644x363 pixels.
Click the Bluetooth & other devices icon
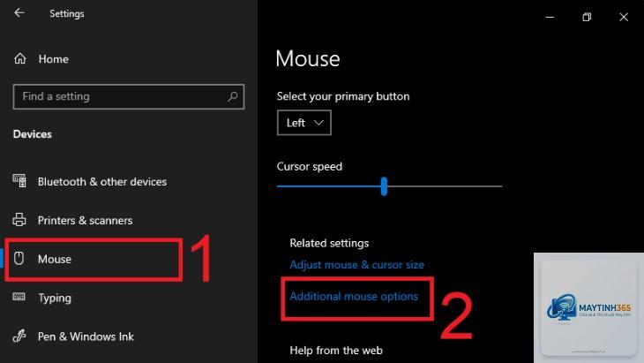19,181
